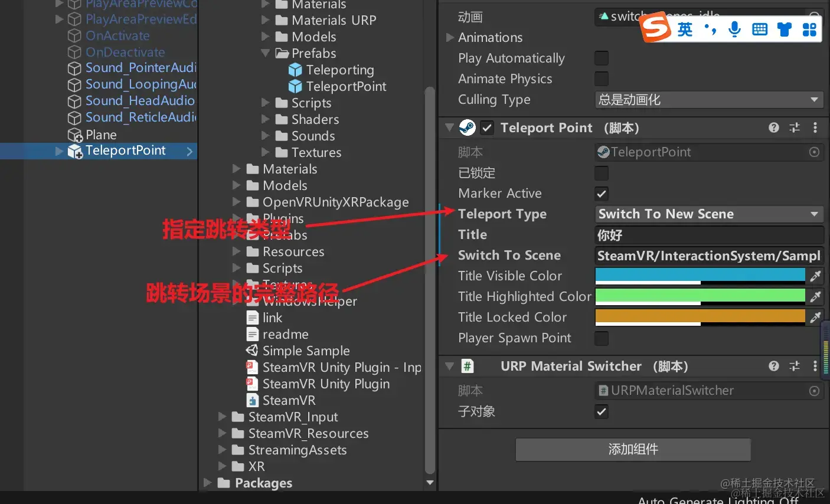Open the TeleportPoint prefab arrow in hierarchy

(x=189, y=151)
